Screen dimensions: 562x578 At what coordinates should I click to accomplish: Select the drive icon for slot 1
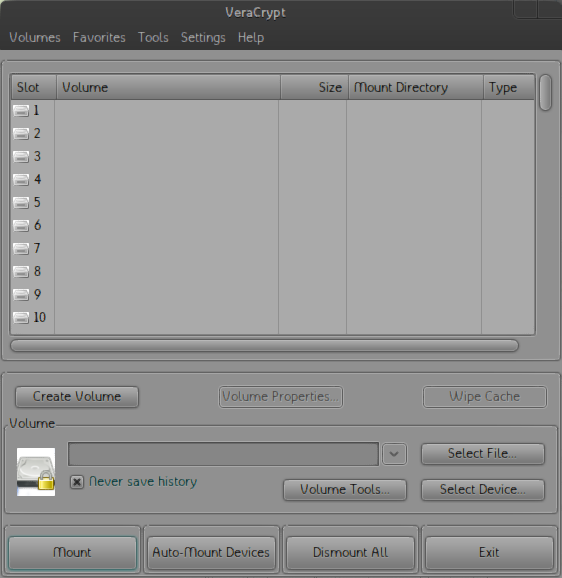click(21, 111)
